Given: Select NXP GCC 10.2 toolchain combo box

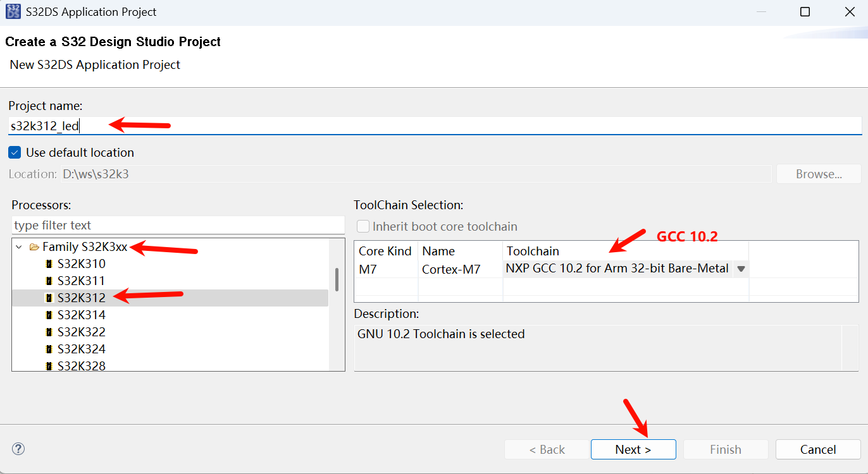Looking at the screenshot, I should tap(626, 269).
